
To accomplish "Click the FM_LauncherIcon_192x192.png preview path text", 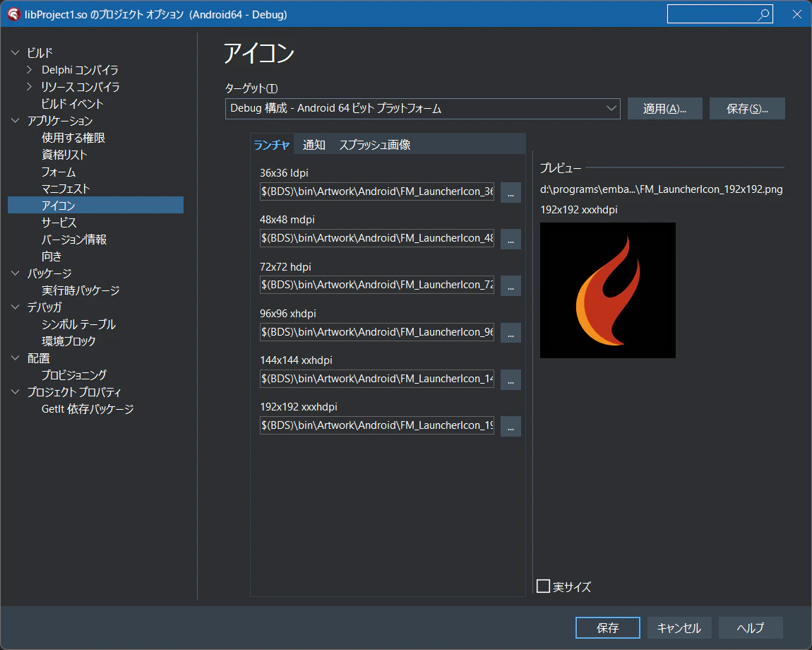I will point(662,189).
